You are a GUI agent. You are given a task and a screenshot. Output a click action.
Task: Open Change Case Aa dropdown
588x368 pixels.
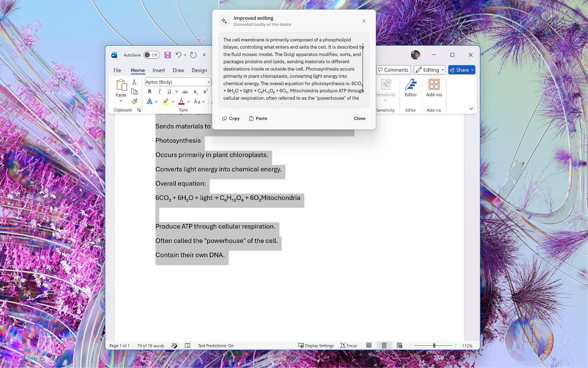[x=199, y=102]
